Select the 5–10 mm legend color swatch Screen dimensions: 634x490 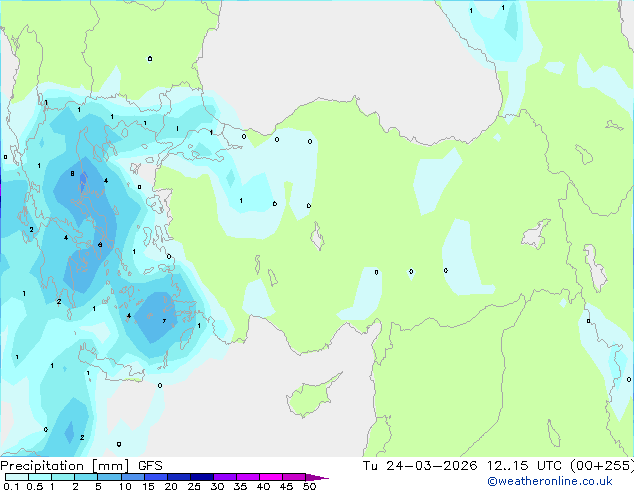(x=109, y=477)
